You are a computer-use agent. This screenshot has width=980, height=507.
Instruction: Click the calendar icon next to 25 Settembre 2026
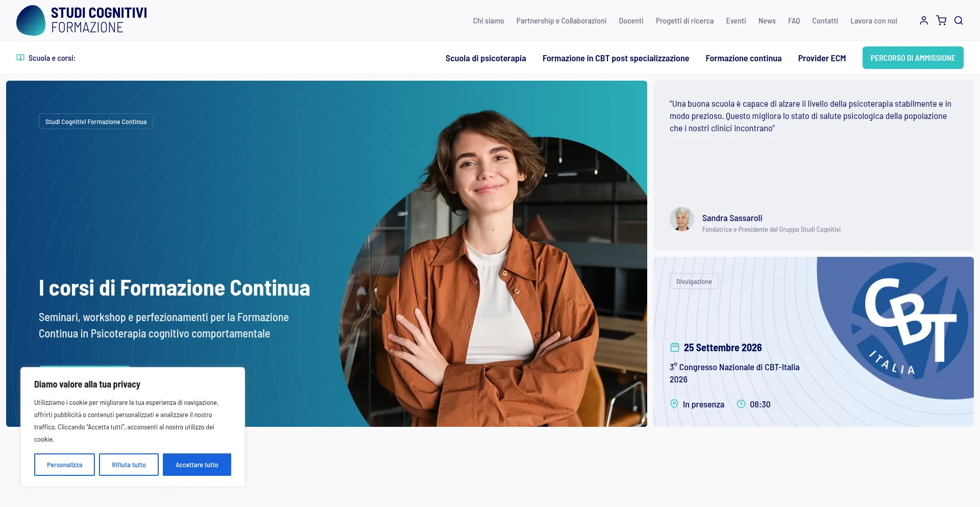click(675, 348)
